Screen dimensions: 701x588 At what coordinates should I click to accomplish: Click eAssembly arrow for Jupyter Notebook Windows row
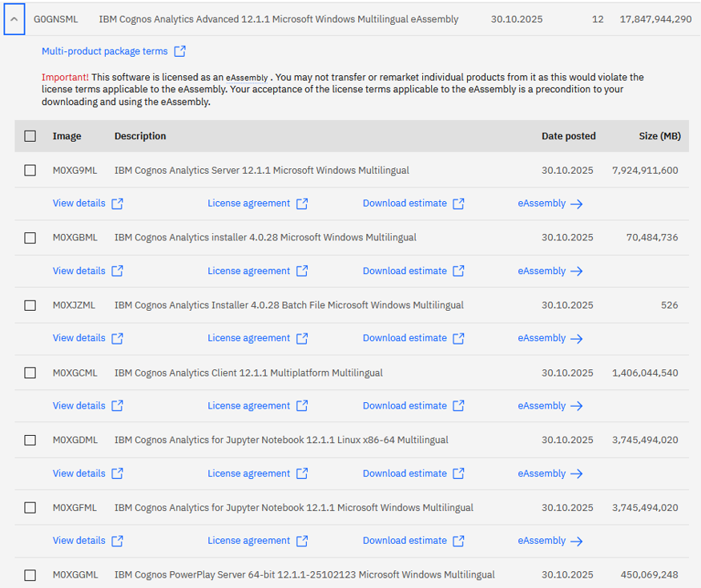coord(576,542)
